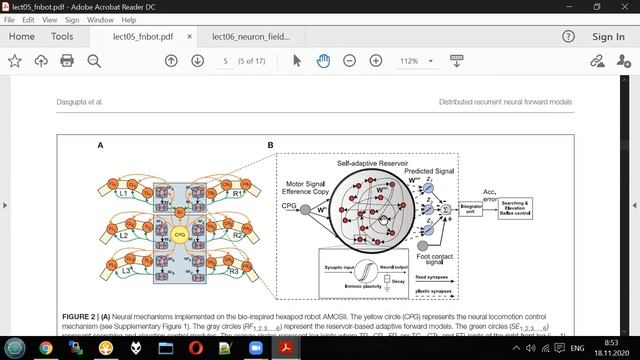Close the lect05_fnbot.pdf tab
Image resolution: width=640 pixels, height=360 pixels.
(x=189, y=36)
